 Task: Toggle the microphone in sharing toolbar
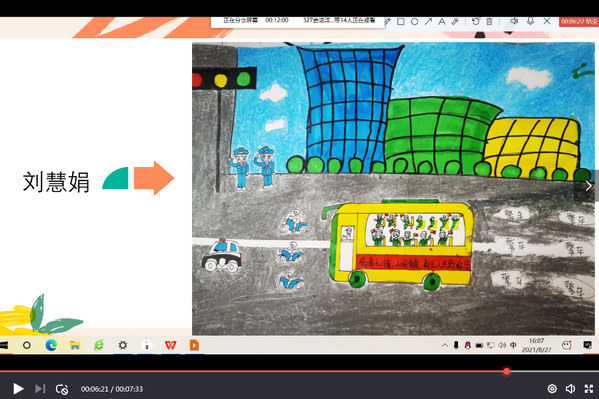[530, 21]
